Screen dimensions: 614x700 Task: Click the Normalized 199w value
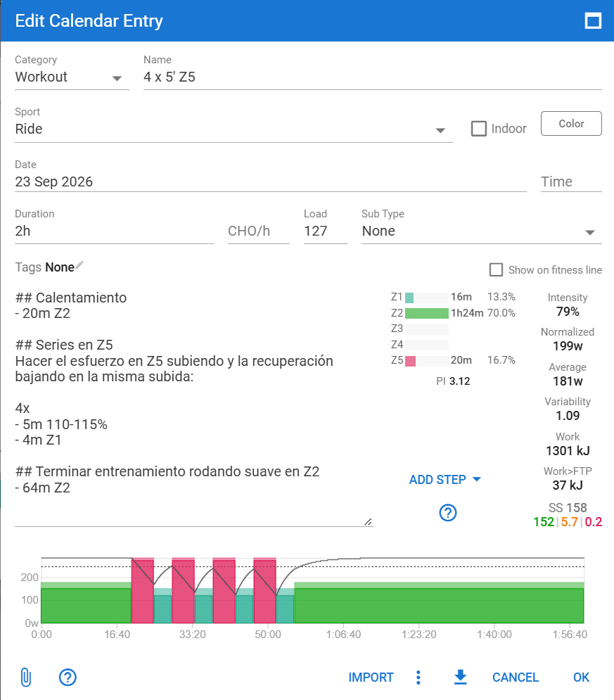pyautogui.click(x=568, y=346)
